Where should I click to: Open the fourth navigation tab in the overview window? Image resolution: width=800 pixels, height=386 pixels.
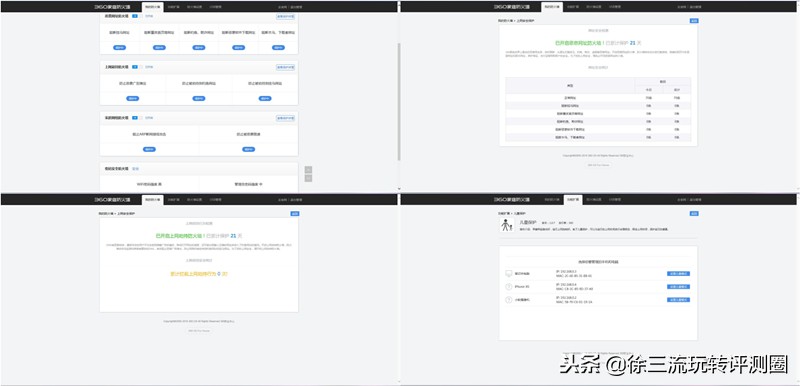click(x=214, y=7)
